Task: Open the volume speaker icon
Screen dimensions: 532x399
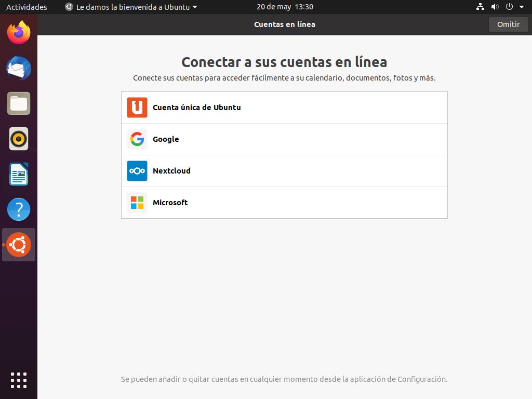Action: point(495,7)
